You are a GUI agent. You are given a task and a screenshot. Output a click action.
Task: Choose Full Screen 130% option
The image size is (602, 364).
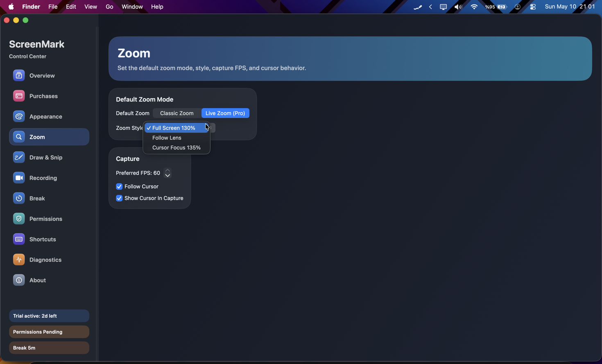click(x=177, y=128)
